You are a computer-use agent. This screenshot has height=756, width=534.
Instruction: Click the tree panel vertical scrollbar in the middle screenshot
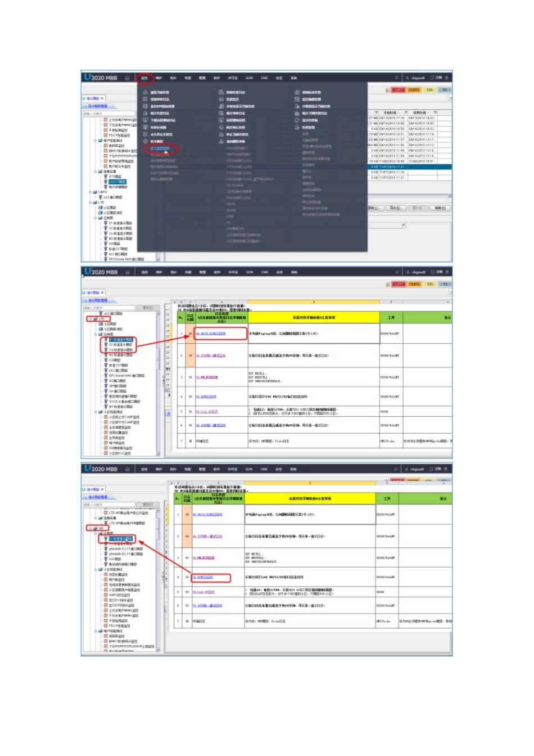(158, 382)
